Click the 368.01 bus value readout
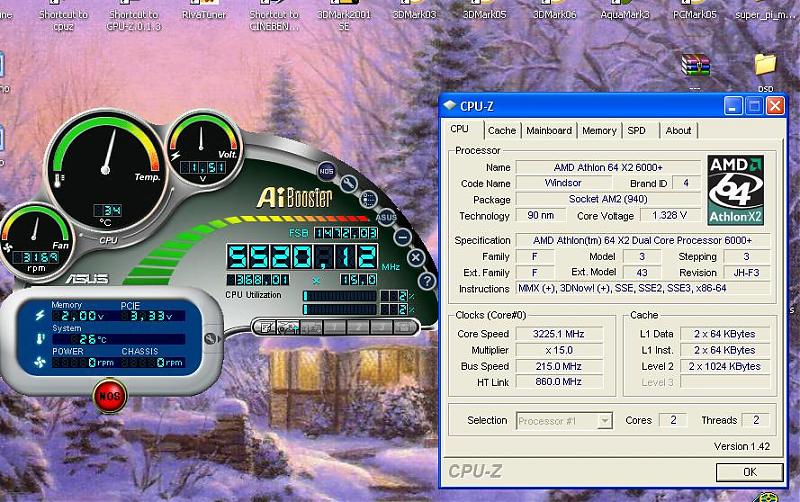Screen dimensions: 800x502 pos(258,280)
